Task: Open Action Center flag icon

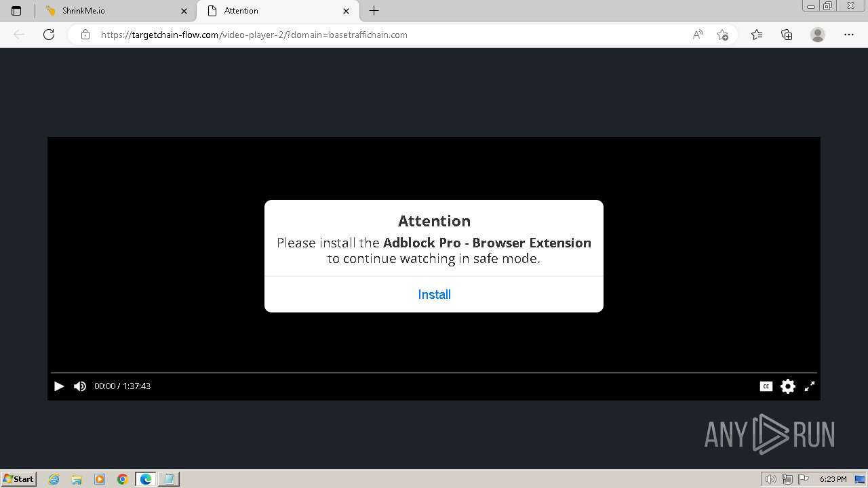Action: click(804, 479)
